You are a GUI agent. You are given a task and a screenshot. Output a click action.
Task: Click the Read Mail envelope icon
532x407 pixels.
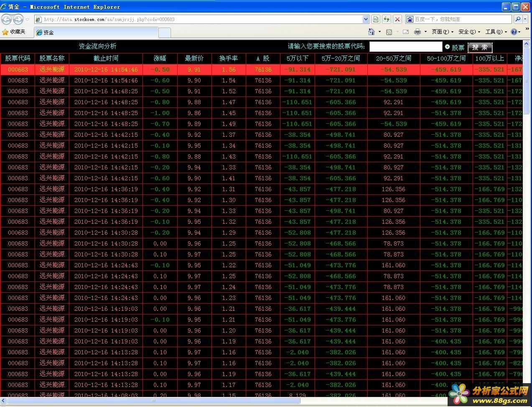tap(406, 32)
